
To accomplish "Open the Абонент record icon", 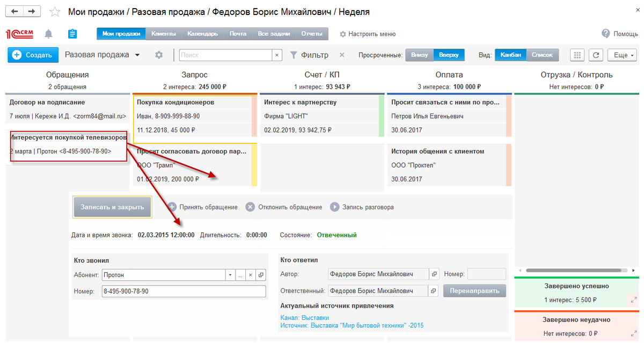I will tap(261, 275).
